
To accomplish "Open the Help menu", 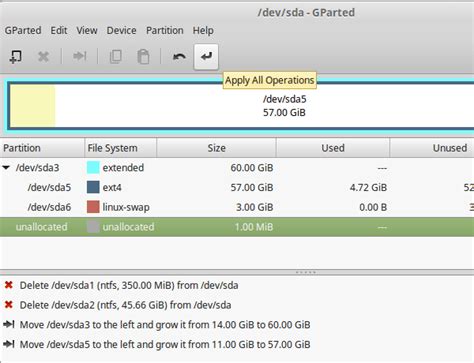I will coord(203,30).
